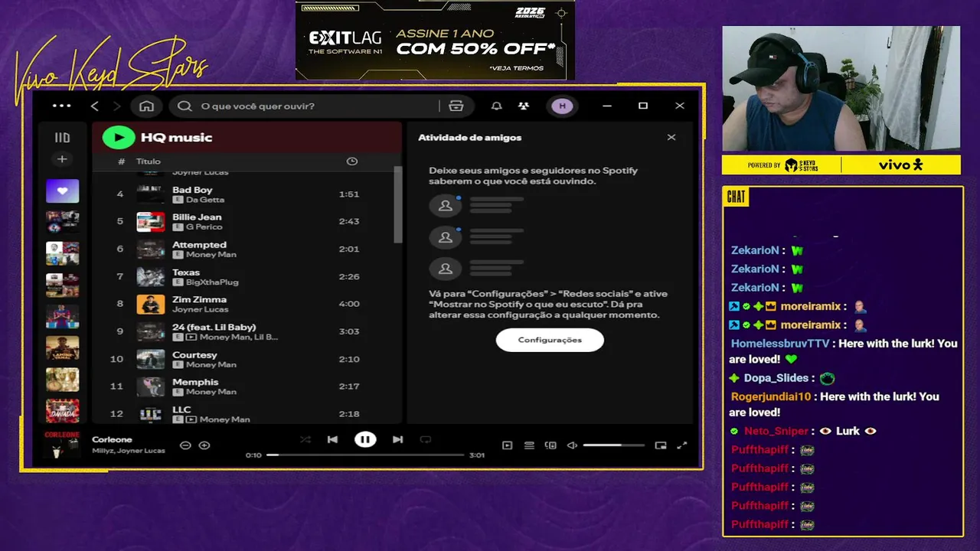Mute with the speaker volume icon
980x551 pixels.
(x=572, y=445)
